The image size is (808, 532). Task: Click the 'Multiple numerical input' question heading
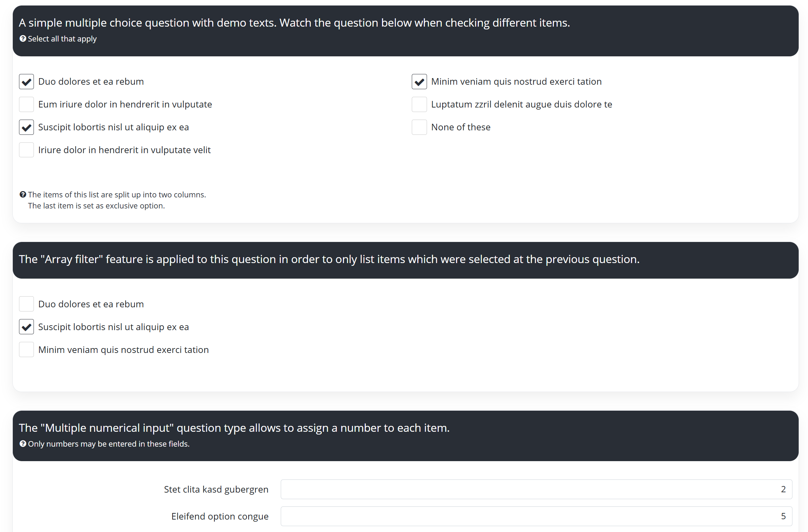(234, 428)
